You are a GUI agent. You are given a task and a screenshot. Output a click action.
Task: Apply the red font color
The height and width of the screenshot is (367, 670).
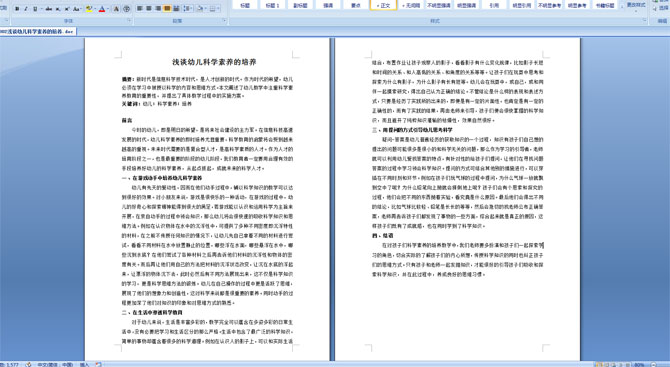click(x=102, y=9)
